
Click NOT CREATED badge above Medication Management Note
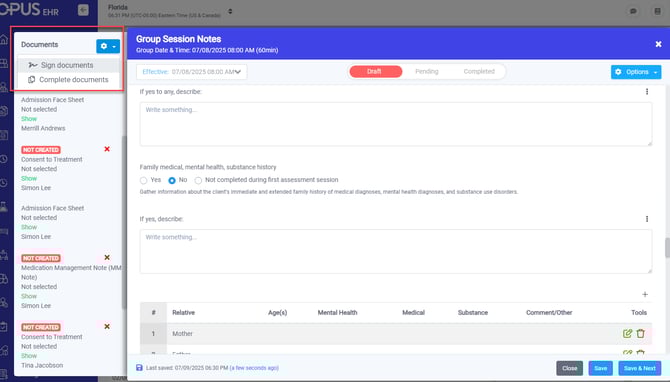click(x=41, y=258)
